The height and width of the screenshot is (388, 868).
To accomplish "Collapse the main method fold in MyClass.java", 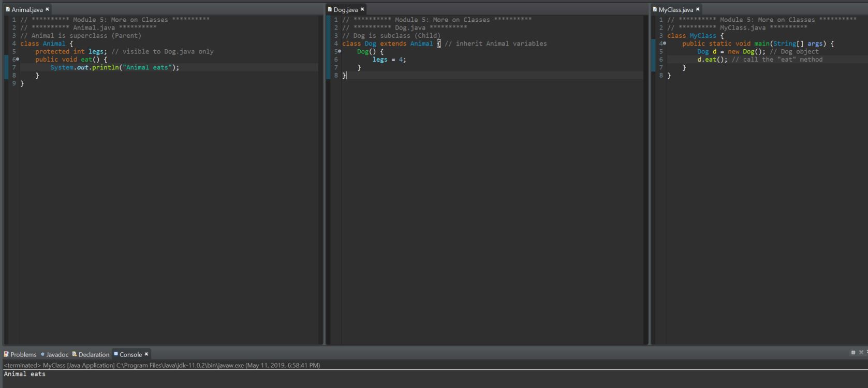I will (665, 44).
